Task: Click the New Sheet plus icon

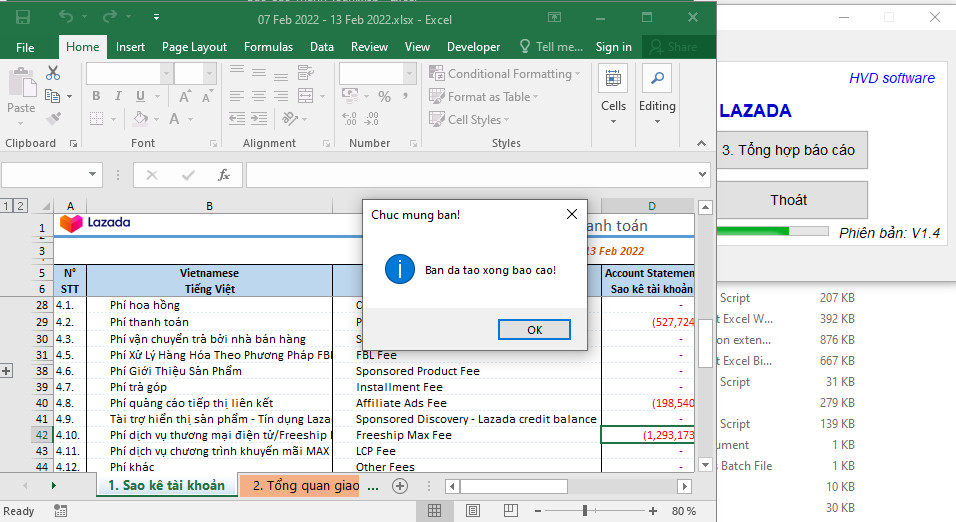Action: point(400,486)
